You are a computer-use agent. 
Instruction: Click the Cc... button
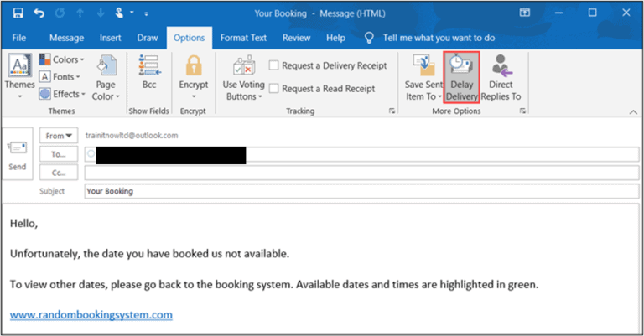59,173
